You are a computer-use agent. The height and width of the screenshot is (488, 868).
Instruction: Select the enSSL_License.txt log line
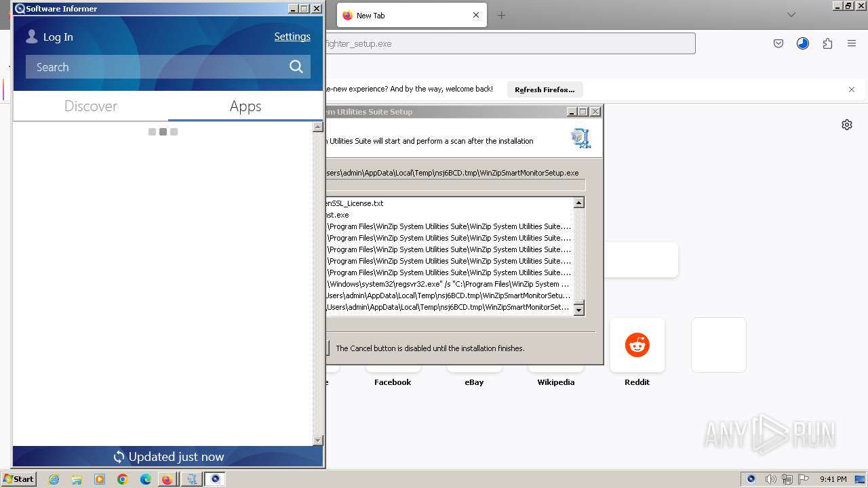pos(354,203)
